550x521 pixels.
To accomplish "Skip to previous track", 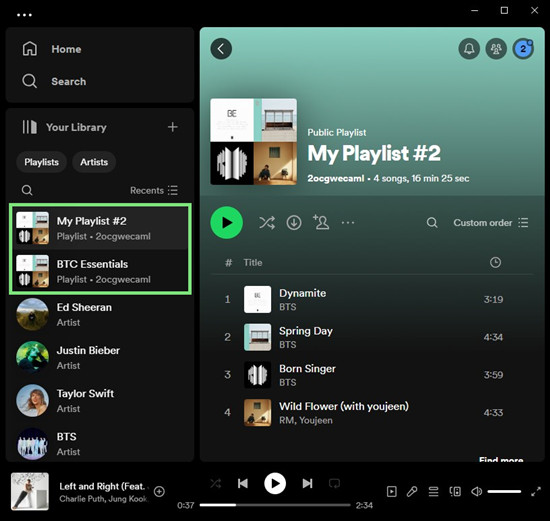I will click(243, 483).
